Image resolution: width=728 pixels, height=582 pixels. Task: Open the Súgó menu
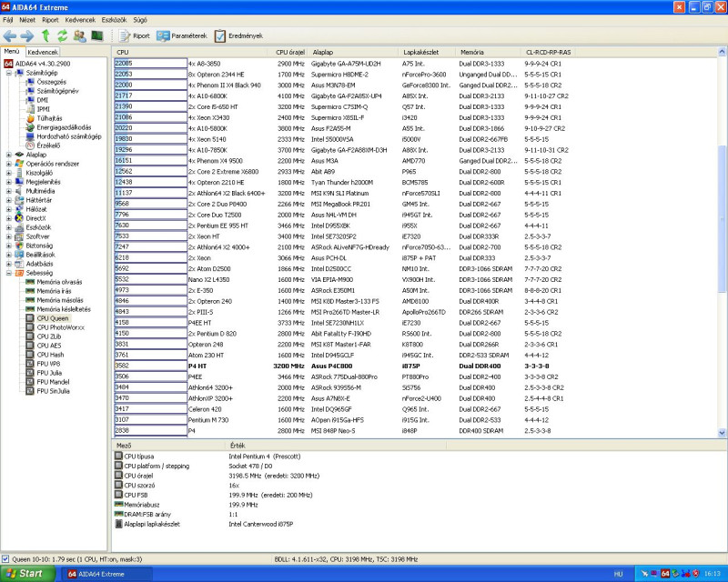pos(140,20)
